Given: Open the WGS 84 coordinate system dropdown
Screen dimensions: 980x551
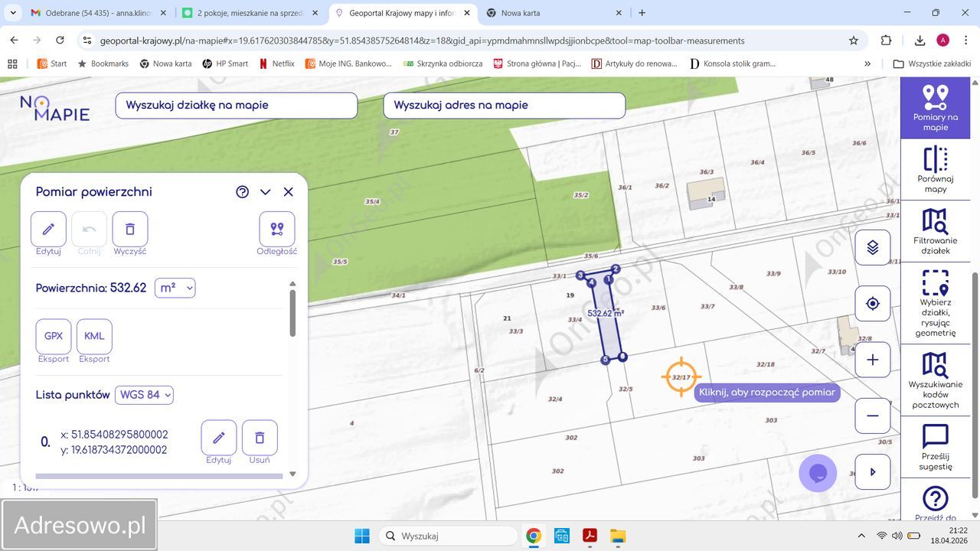Looking at the screenshot, I should pos(144,395).
